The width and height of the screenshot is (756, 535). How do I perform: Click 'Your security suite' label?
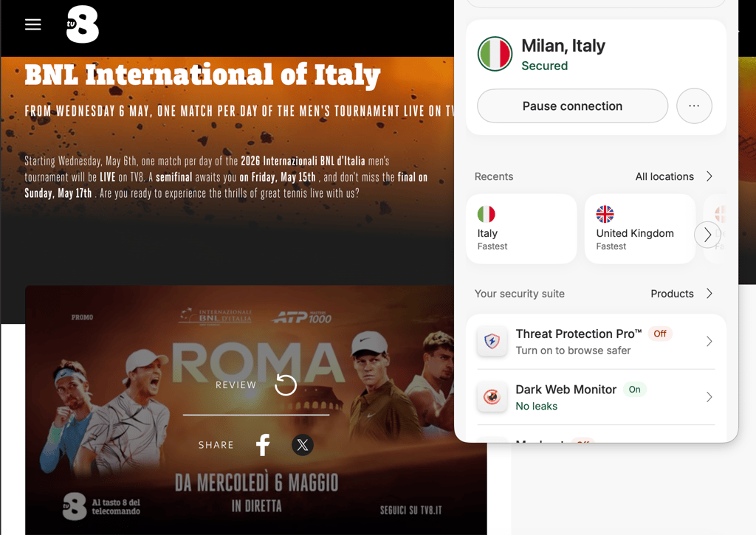(x=519, y=294)
